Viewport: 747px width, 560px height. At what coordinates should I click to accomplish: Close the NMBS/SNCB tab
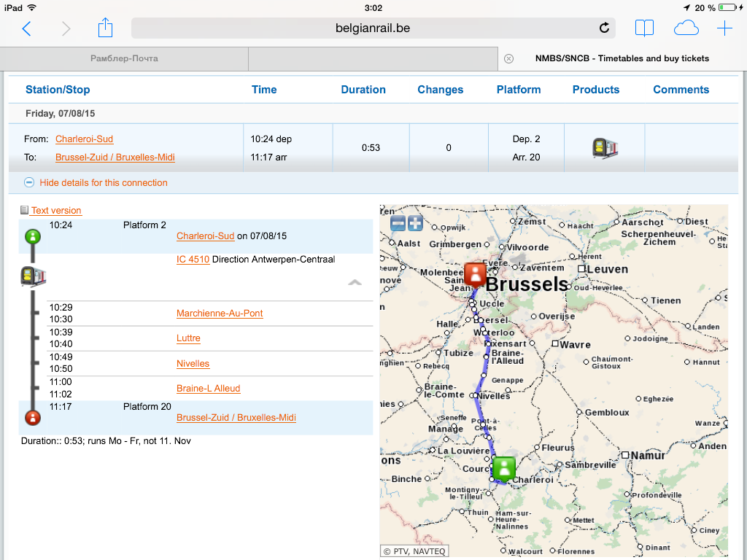coord(508,58)
